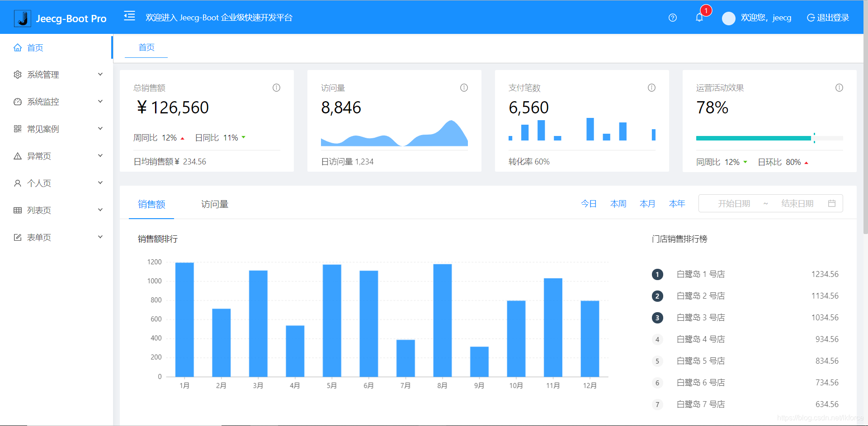Expand the 常见案例 menu chevron
Viewport: 868px width, 426px height.
(100, 128)
